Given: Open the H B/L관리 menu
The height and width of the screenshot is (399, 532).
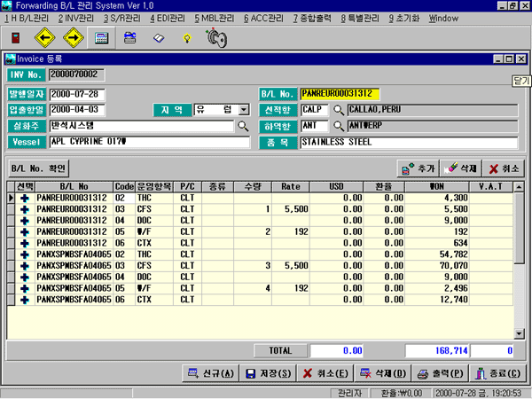Looking at the screenshot, I should [x=27, y=19].
